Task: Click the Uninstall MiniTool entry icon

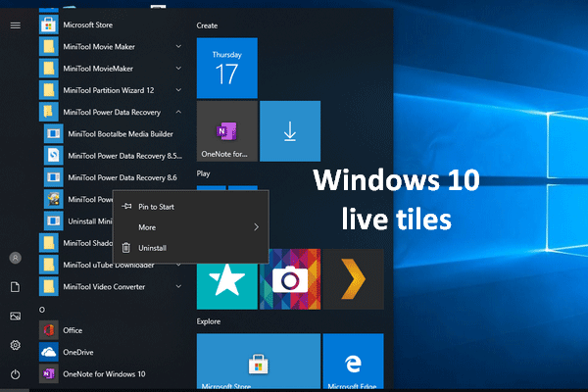Action: (x=54, y=220)
